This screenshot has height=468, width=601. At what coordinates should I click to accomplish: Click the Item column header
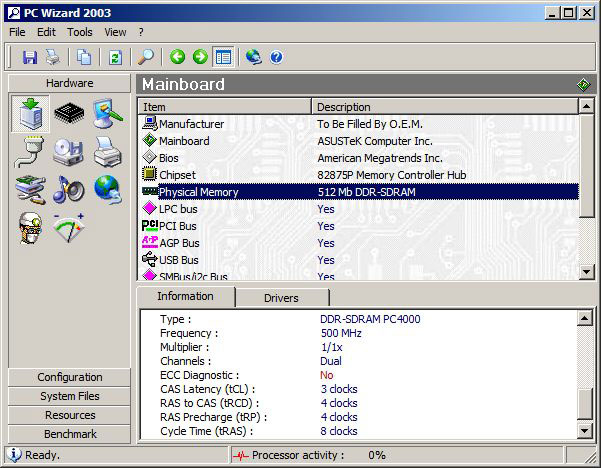[224, 107]
